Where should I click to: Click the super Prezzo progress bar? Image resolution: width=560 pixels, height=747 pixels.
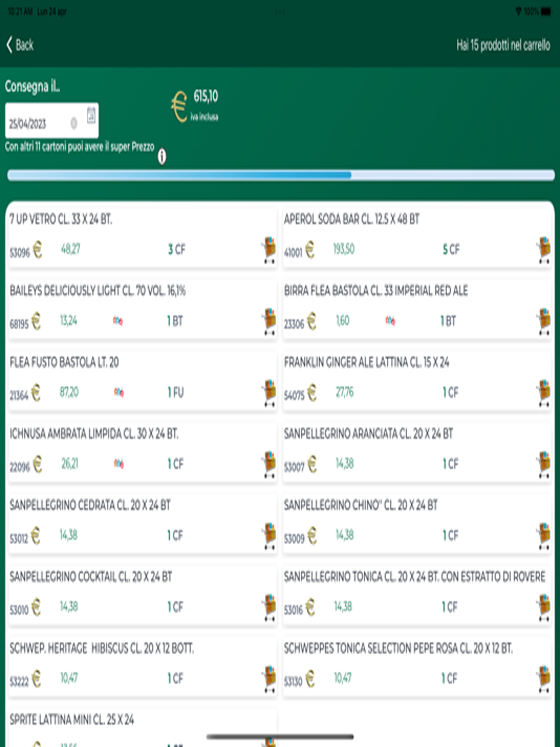(x=281, y=175)
